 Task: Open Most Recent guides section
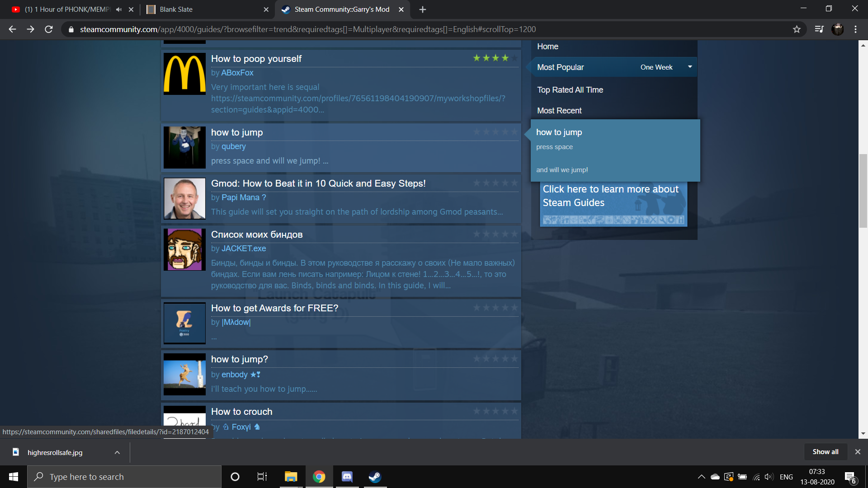click(x=559, y=111)
